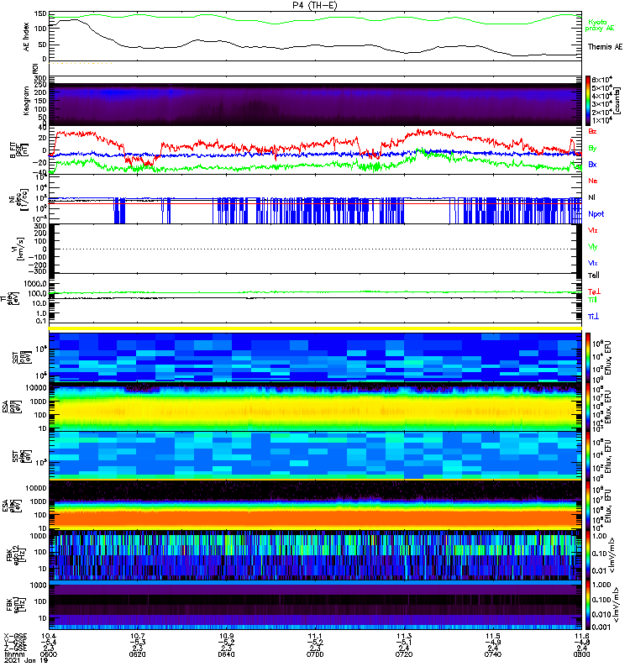Click the plot title "P4 (TH-E)"
Viewport: 630px width, 672px height.
click(x=314, y=5)
